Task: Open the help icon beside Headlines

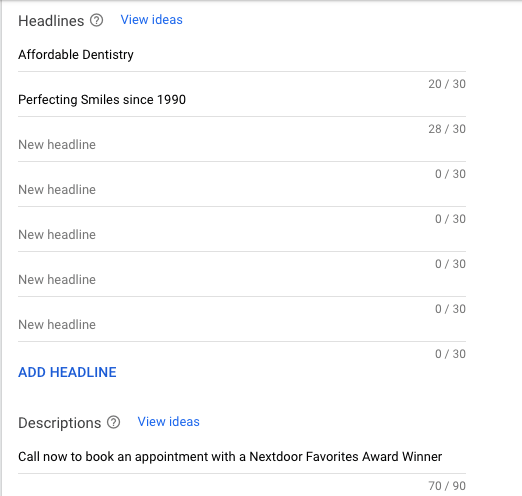Action: tap(96, 20)
